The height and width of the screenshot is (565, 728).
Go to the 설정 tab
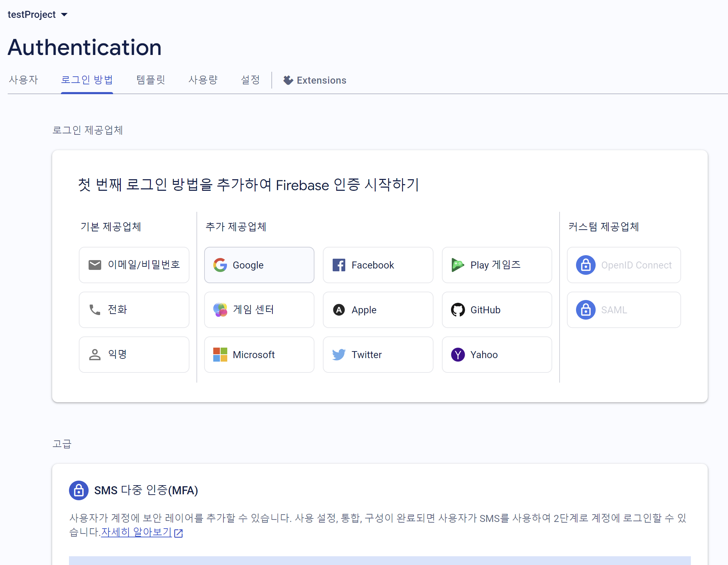tap(250, 80)
